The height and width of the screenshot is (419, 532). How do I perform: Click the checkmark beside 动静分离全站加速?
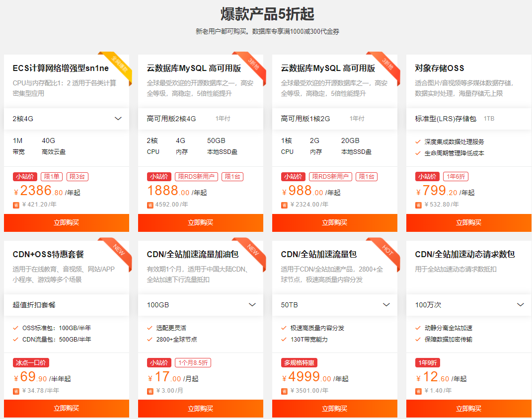pyautogui.click(x=418, y=328)
